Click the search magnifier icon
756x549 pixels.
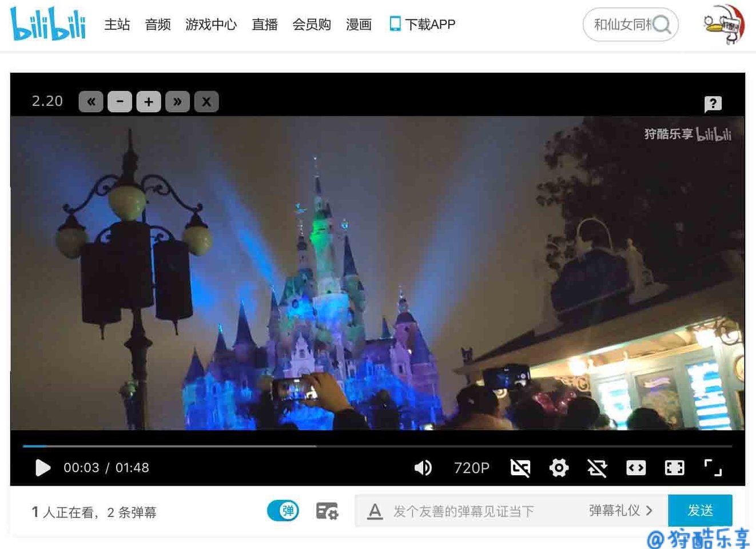coord(661,25)
